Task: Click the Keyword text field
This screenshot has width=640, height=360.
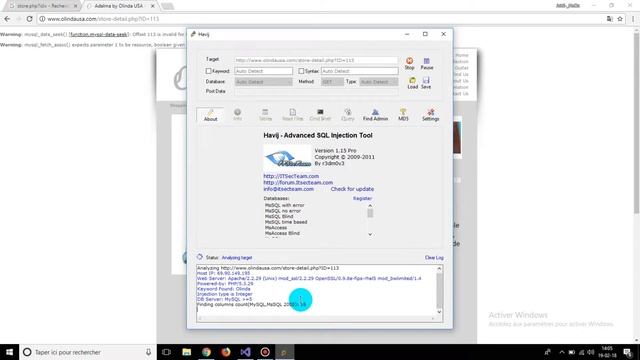Action: tap(263, 71)
